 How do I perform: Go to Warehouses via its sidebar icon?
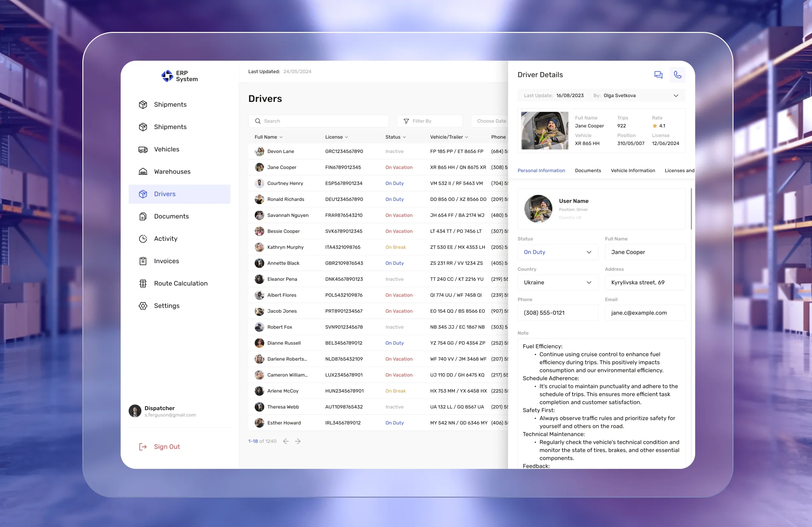click(143, 172)
